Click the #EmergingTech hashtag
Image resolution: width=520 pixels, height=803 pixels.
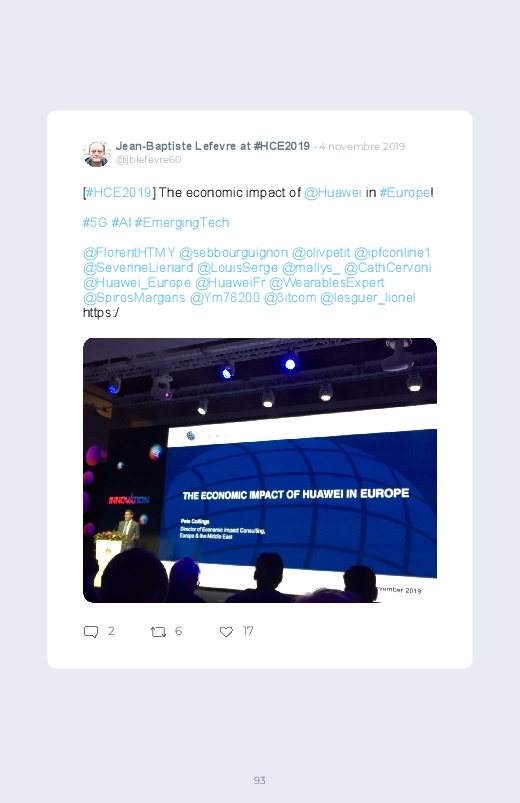pyautogui.click(x=182, y=223)
